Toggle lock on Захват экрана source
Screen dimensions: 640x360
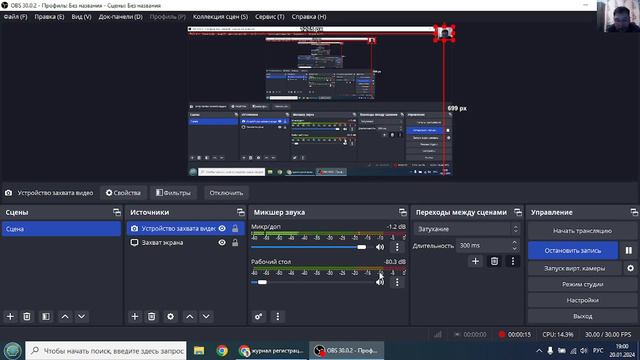(235, 242)
